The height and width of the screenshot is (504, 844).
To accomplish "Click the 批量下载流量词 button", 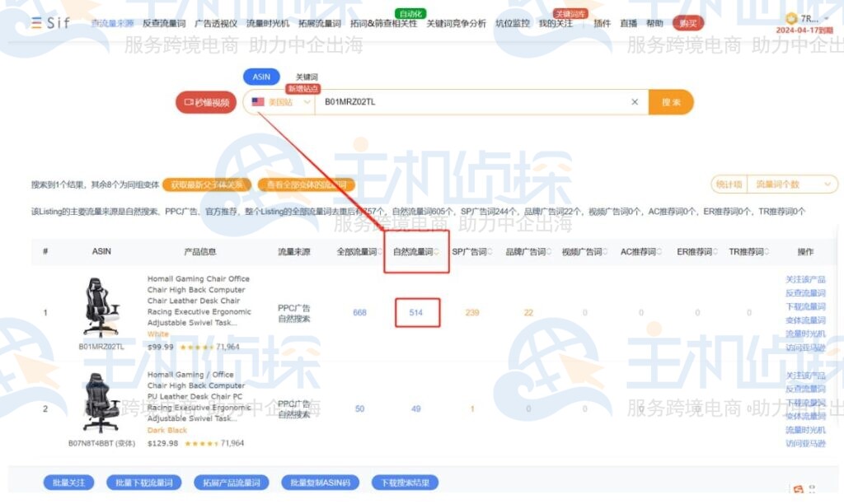I will 144,483.
